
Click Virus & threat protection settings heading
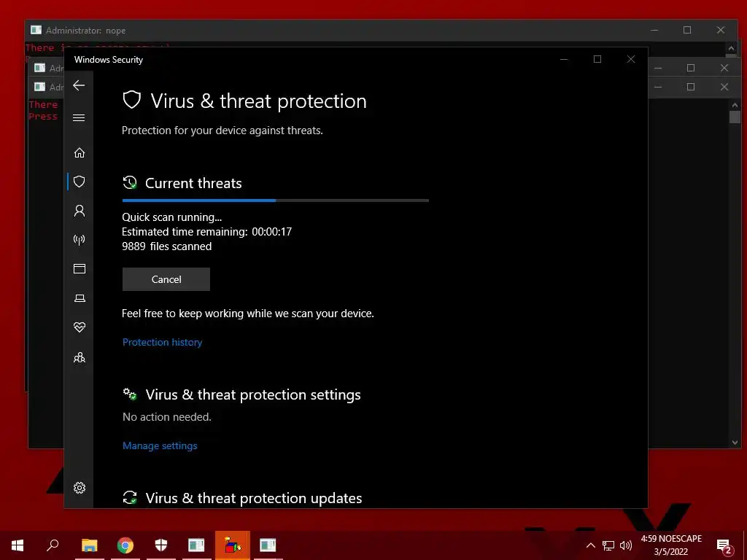pos(253,394)
